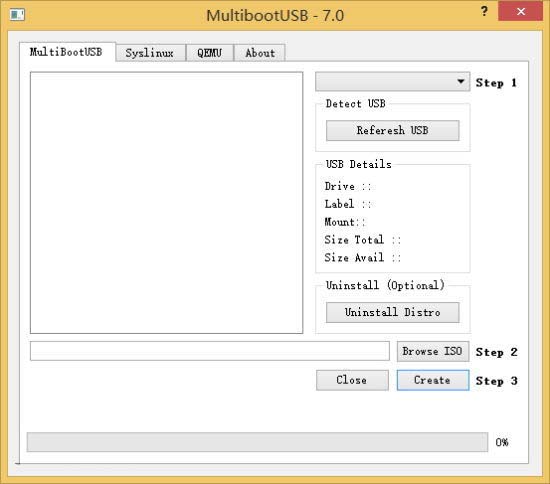550x484 pixels.
Task: Click the Label :: text
Action: point(348,204)
